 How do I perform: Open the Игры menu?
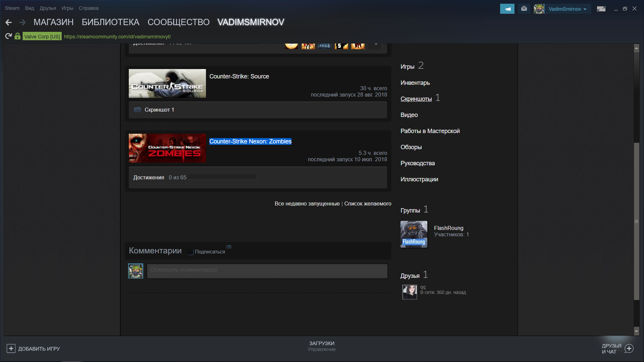(x=67, y=8)
